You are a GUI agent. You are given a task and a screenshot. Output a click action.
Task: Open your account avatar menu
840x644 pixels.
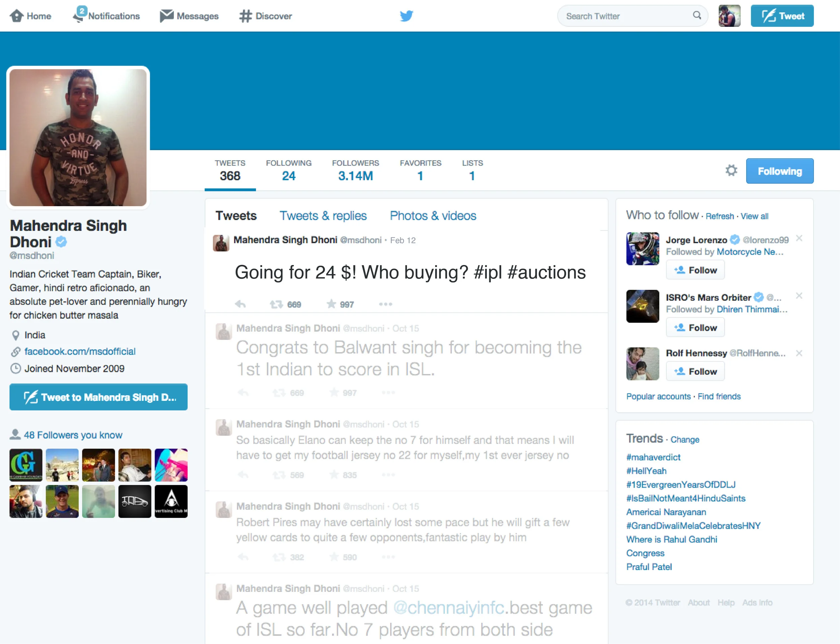pos(729,16)
